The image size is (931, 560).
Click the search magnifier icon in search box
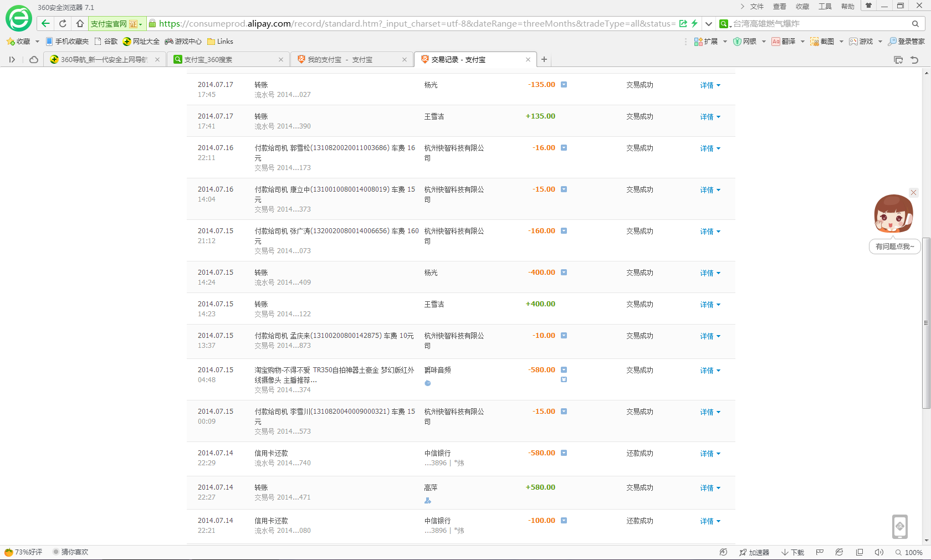click(915, 24)
